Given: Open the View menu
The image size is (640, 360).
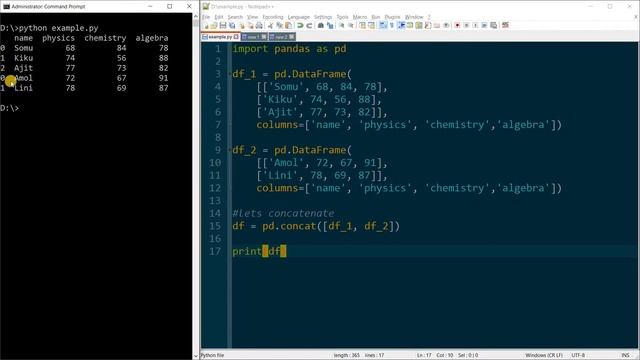Looking at the screenshot, I should pyautogui.click(x=252, y=17).
